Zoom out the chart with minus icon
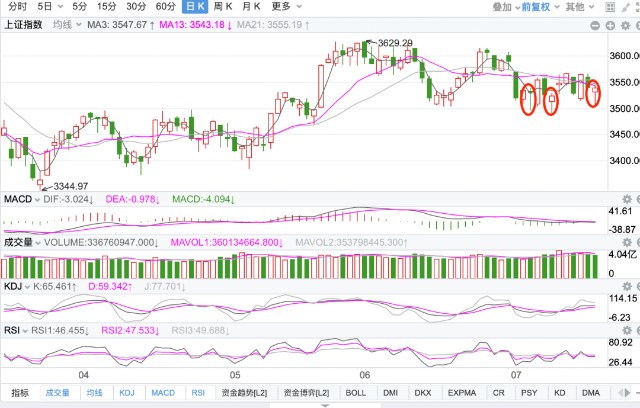640x408 pixels. (x=595, y=25)
